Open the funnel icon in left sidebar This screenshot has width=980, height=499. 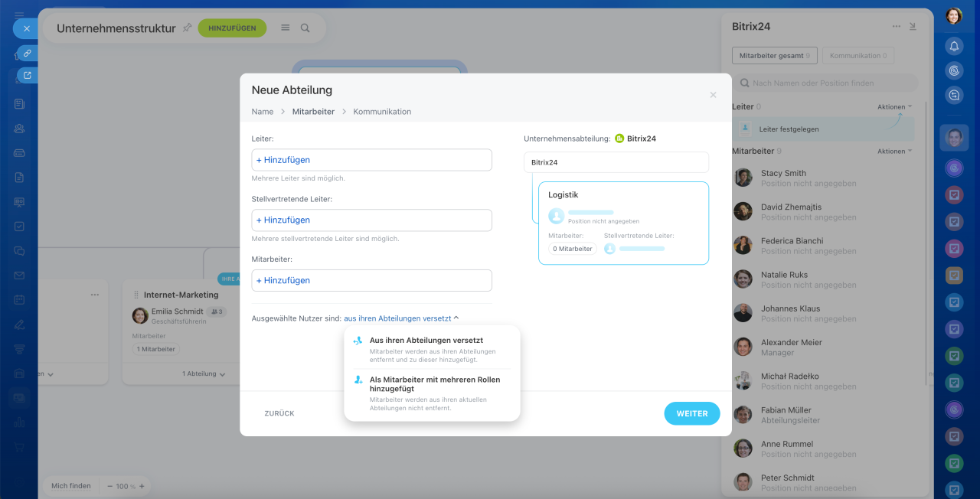pos(20,349)
